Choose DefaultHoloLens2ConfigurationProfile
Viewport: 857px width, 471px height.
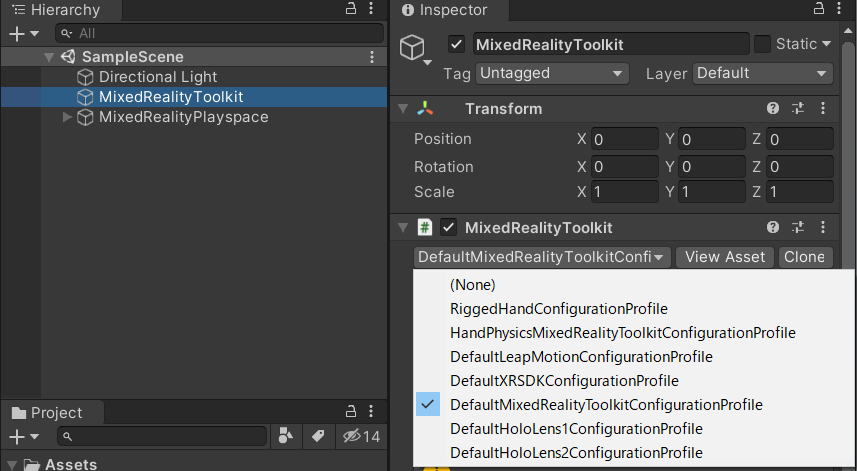(x=635, y=453)
